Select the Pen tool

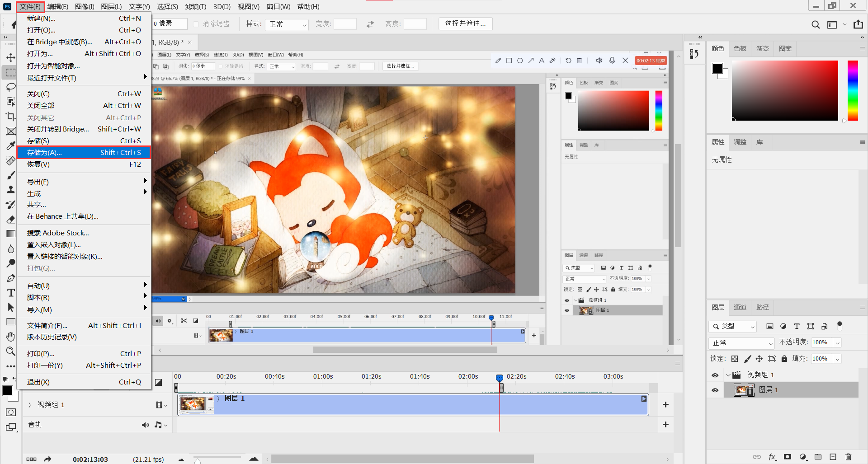coord(11,278)
